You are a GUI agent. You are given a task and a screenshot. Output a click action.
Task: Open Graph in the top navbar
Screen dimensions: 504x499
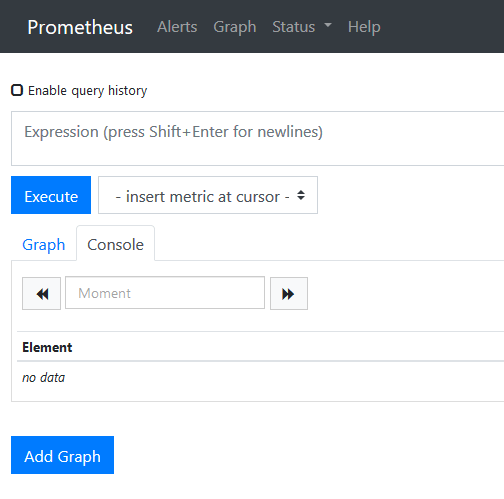pyautogui.click(x=235, y=27)
